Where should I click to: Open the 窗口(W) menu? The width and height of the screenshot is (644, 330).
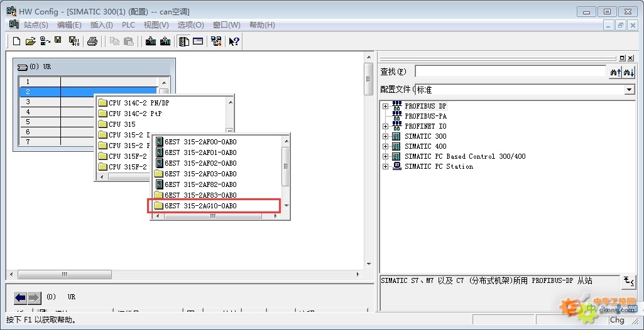pyautogui.click(x=226, y=25)
